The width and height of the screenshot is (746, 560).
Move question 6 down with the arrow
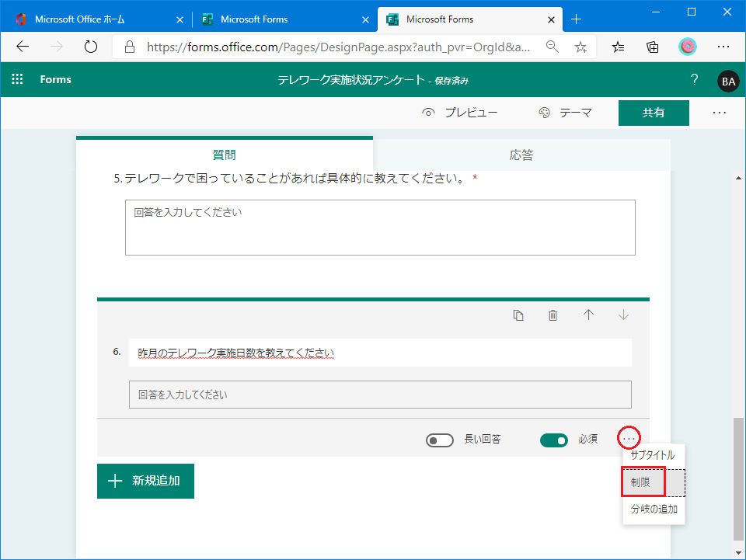coord(623,315)
